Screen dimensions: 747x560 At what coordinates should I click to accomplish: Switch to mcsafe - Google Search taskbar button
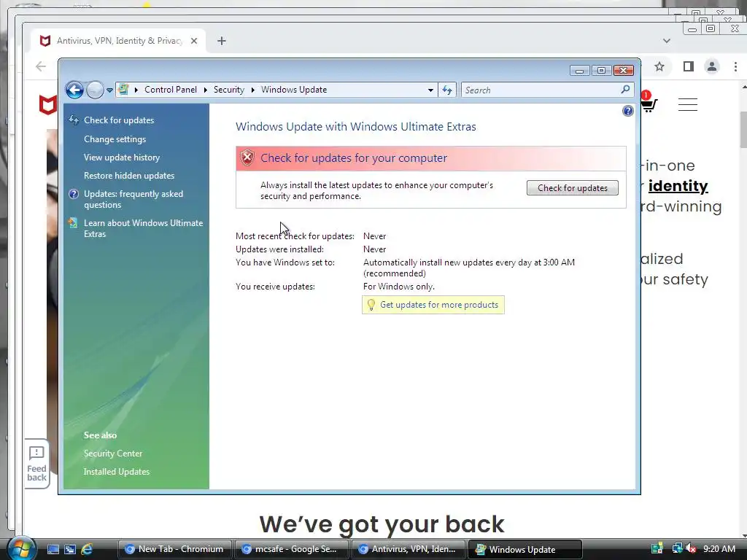[x=291, y=549]
